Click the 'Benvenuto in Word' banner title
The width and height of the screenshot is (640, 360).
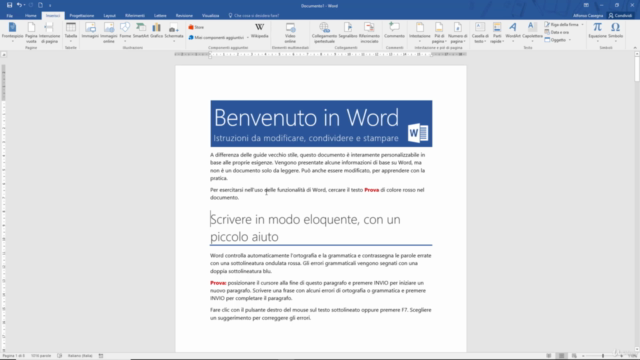pyautogui.click(x=306, y=118)
